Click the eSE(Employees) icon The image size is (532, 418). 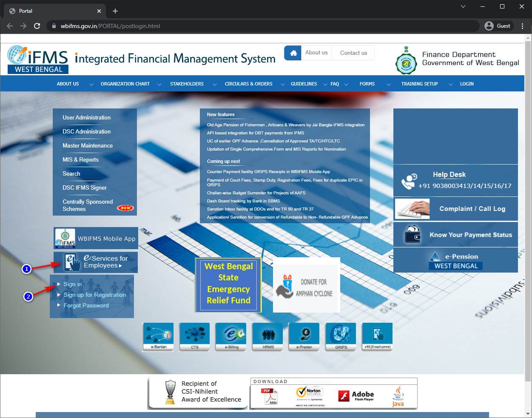pos(377,337)
